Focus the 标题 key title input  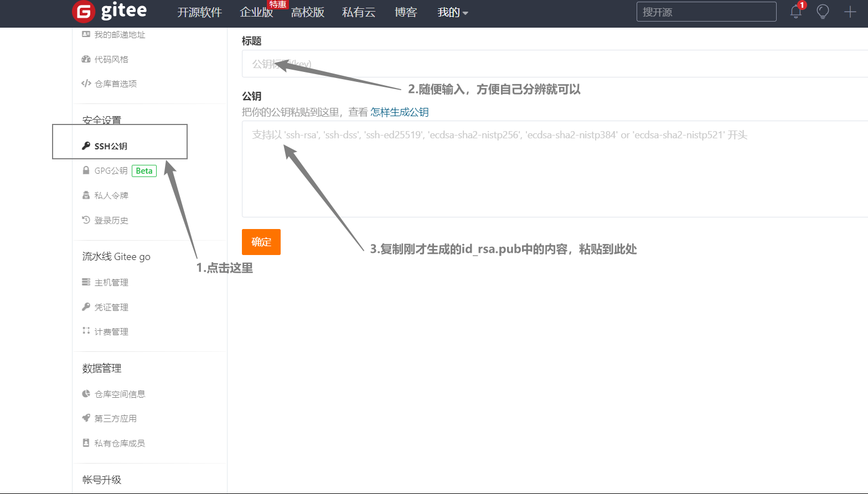555,64
